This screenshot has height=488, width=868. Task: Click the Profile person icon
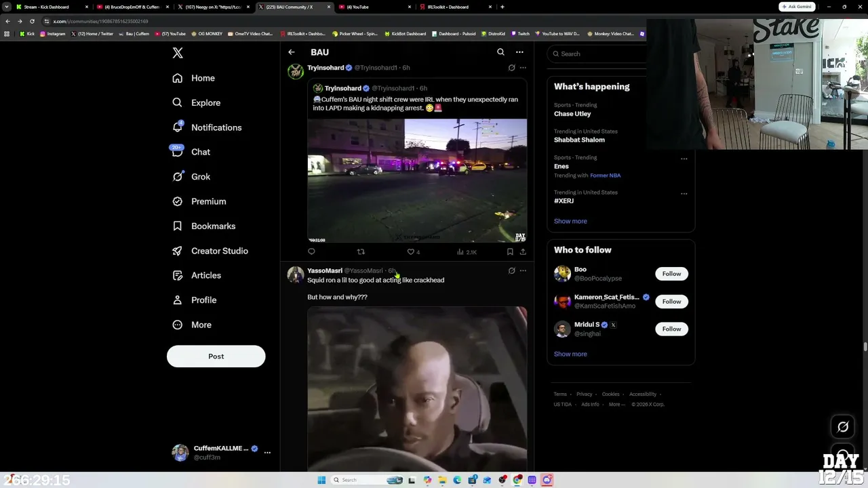pyautogui.click(x=178, y=300)
